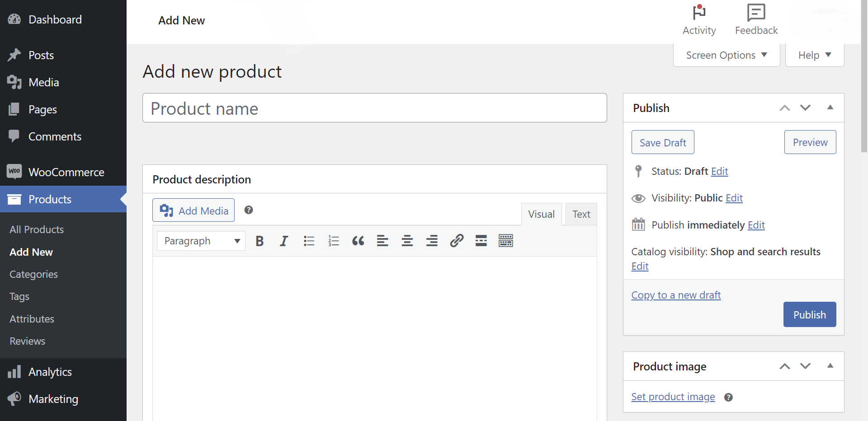Open the help tip beside Set product image
This screenshot has height=421, width=868.
click(x=728, y=397)
